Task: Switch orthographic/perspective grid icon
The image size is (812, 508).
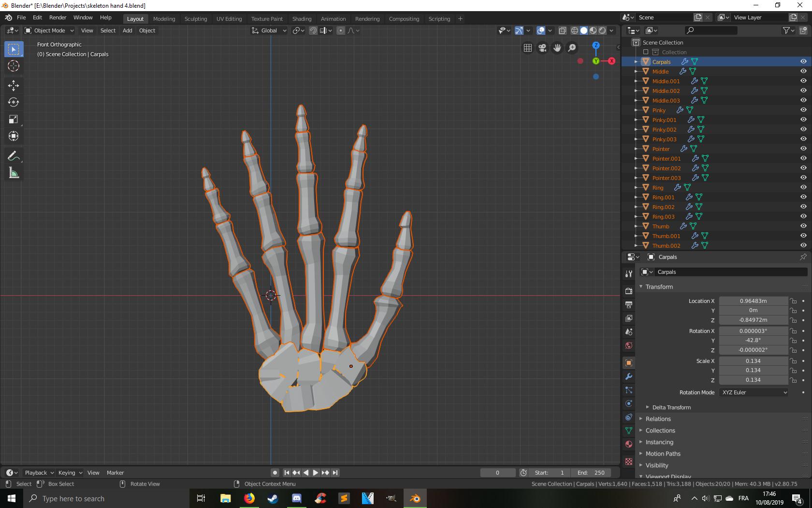Action: tap(528, 47)
